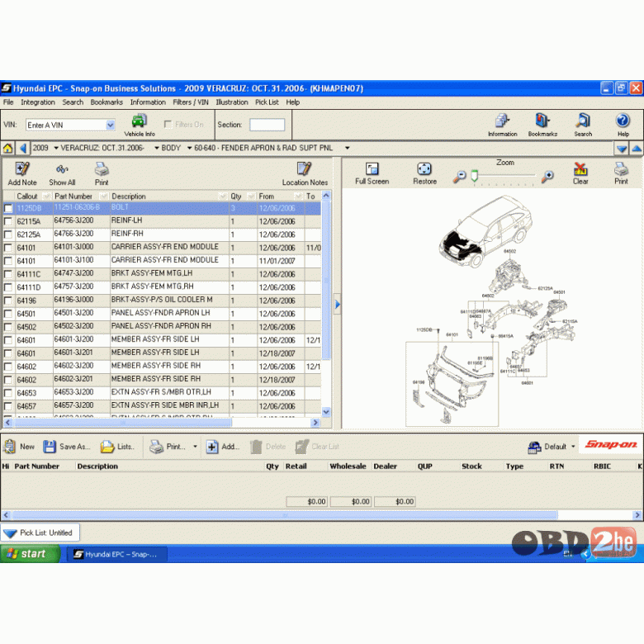
Task: Open the Bookmarks toolbar icon
Action: click(x=542, y=121)
